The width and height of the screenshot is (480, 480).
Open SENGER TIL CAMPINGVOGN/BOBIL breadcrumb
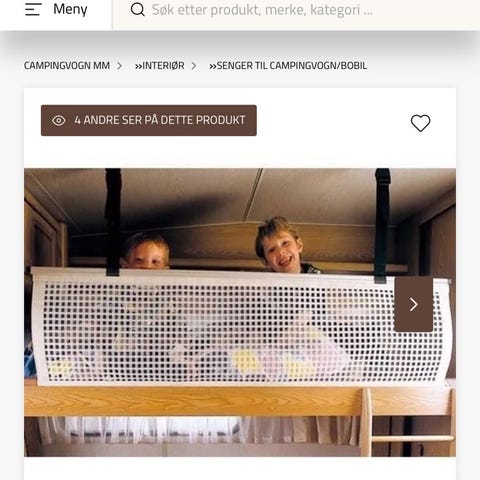288,66
